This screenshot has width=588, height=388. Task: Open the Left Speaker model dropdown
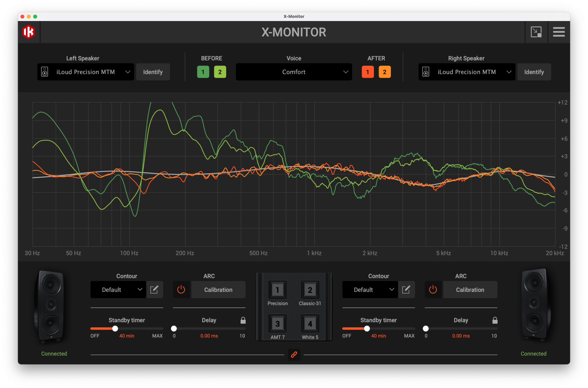(85, 72)
